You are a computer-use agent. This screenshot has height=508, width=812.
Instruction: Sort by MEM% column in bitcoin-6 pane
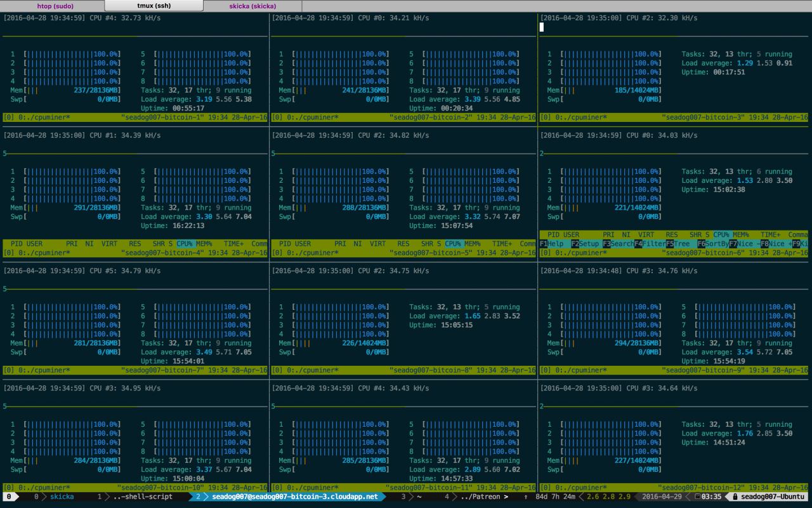click(741, 235)
